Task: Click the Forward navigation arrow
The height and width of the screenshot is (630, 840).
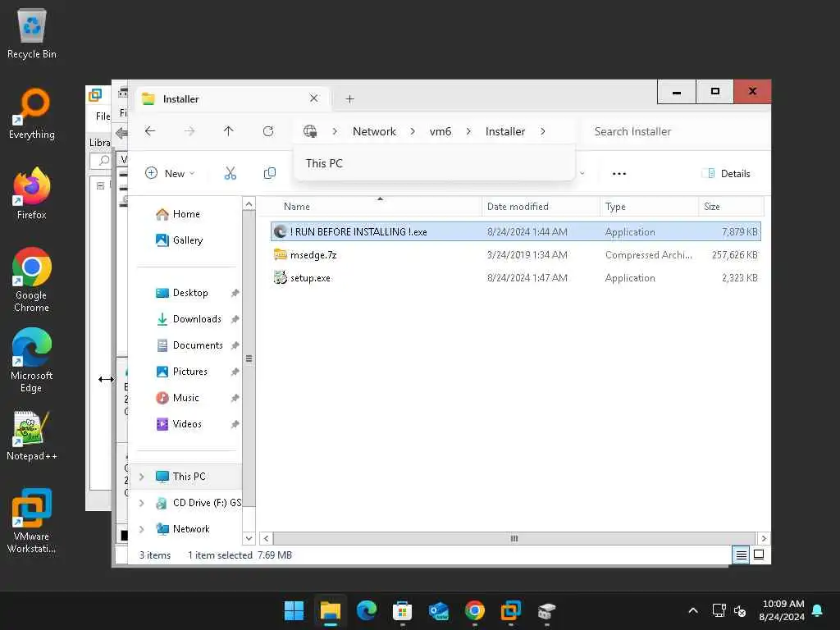Action: click(189, 131)
